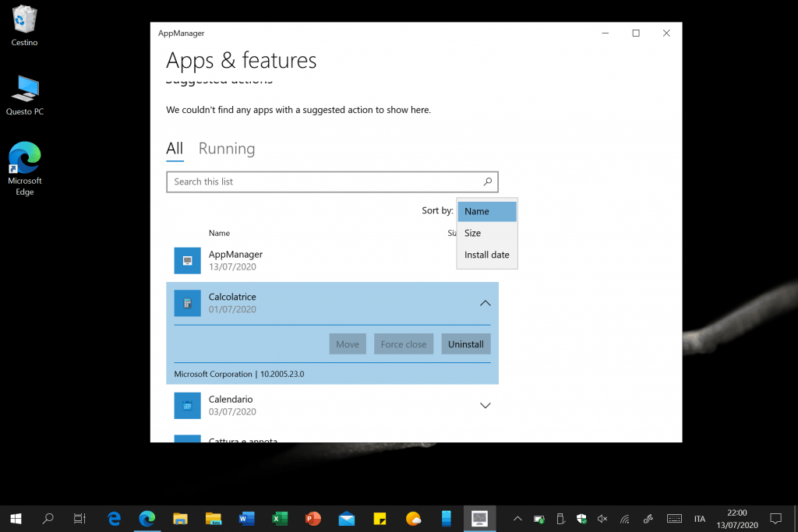Image resolution: width=798 pixels, height=532 pixels.
Task: Open PowerPoint from the taskbar
Action: (x=313, y=518)
